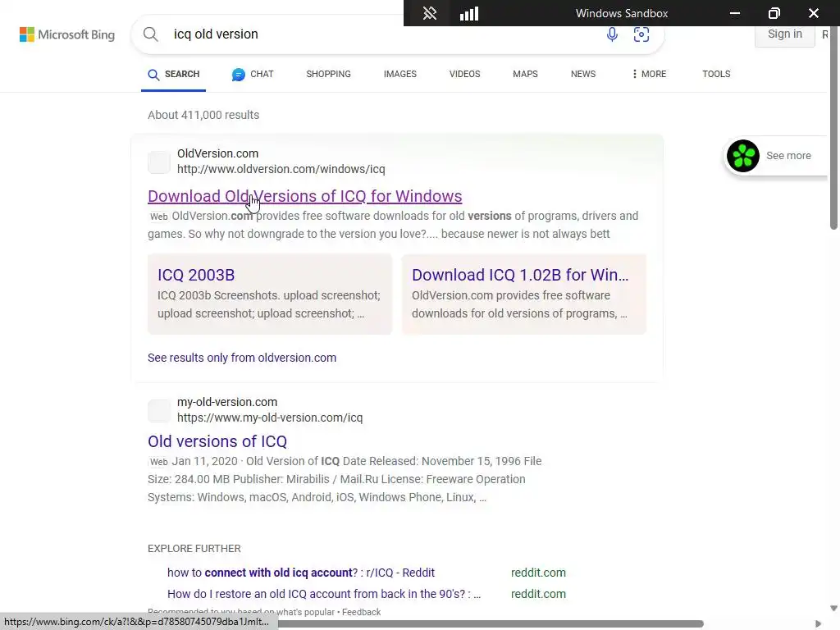Click OldVersion.com site favicon
This screenshot has width=840, height=630.
[159, 162]
